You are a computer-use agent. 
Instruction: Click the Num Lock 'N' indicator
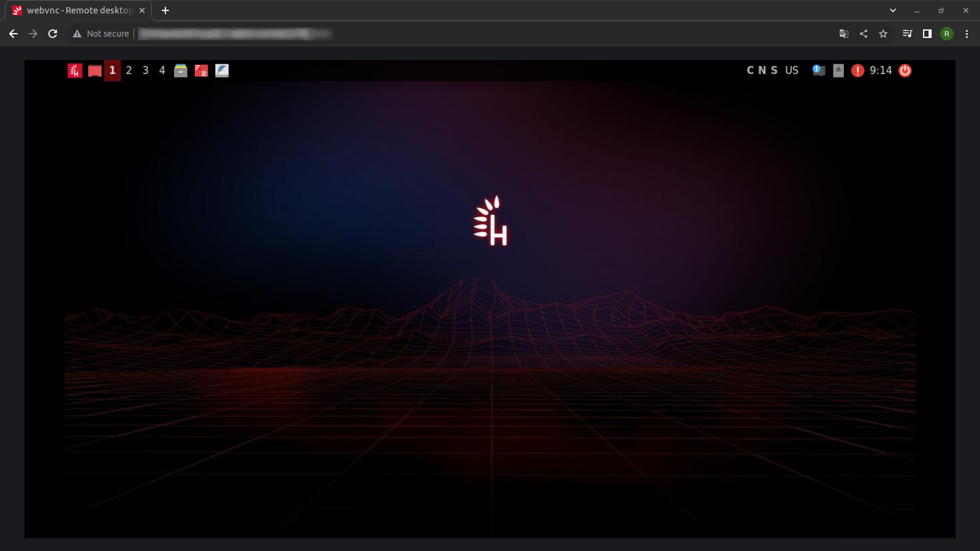coord(762,70)
